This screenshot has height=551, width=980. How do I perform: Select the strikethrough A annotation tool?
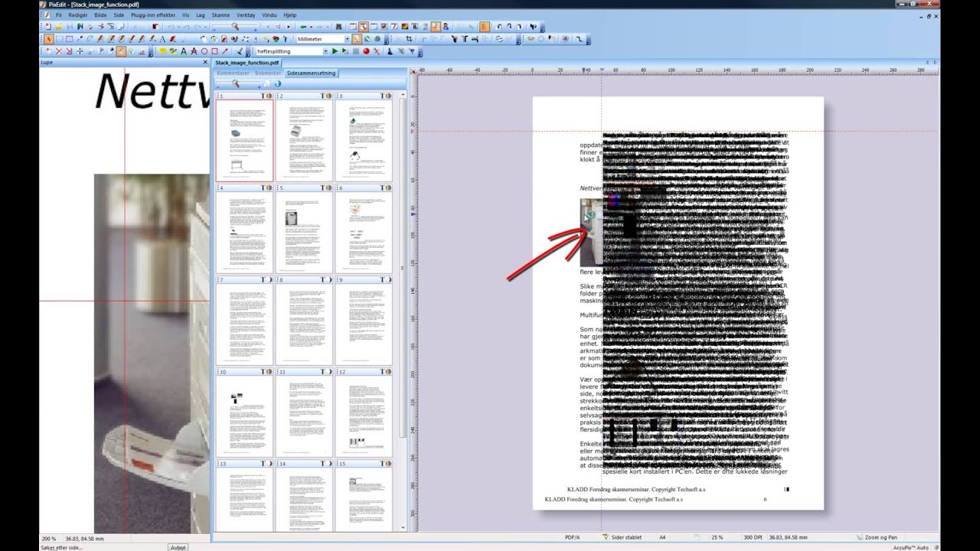[194, 51]
